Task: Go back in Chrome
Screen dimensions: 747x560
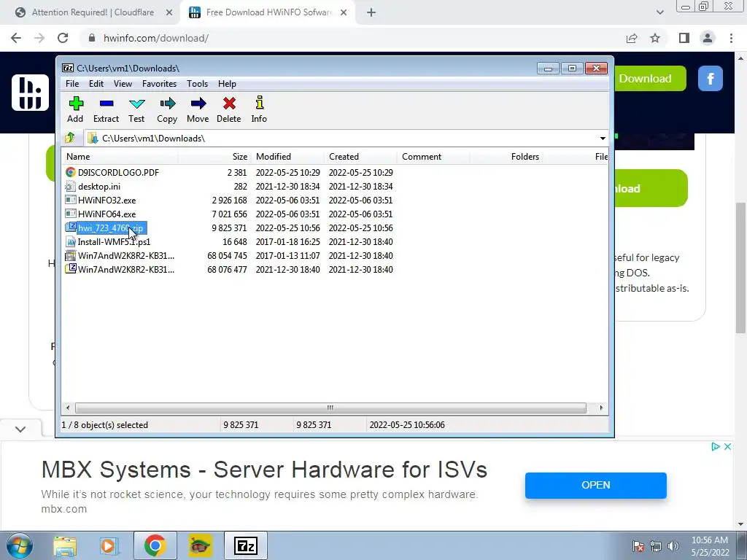Action: tap(16, 38)
